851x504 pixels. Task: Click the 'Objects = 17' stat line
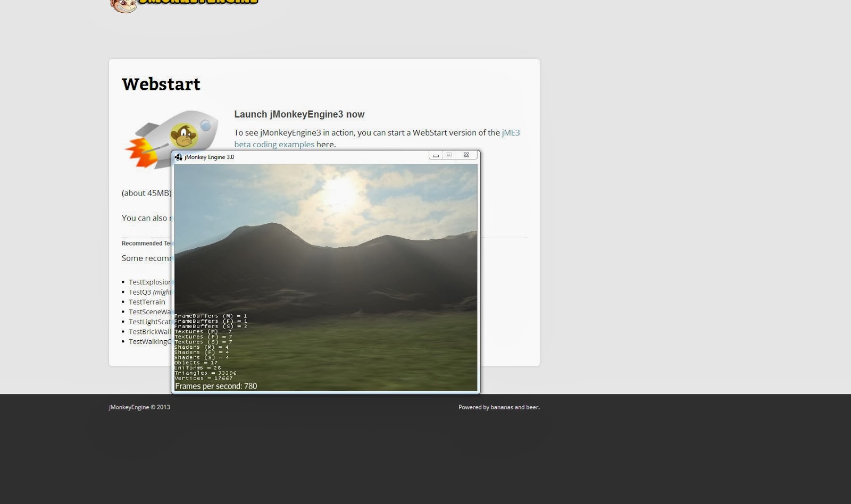point(196,363)
